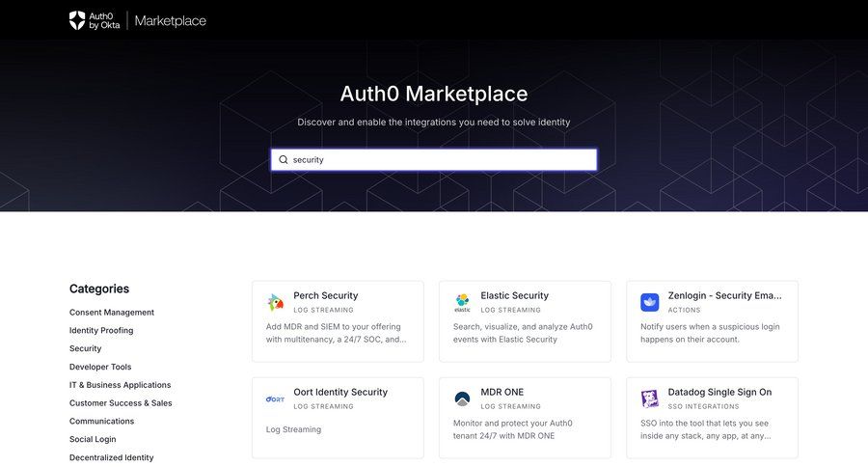868x467 pixels.
Task: Click LOG STREAMING label under Perch Security
Action: 323,311
